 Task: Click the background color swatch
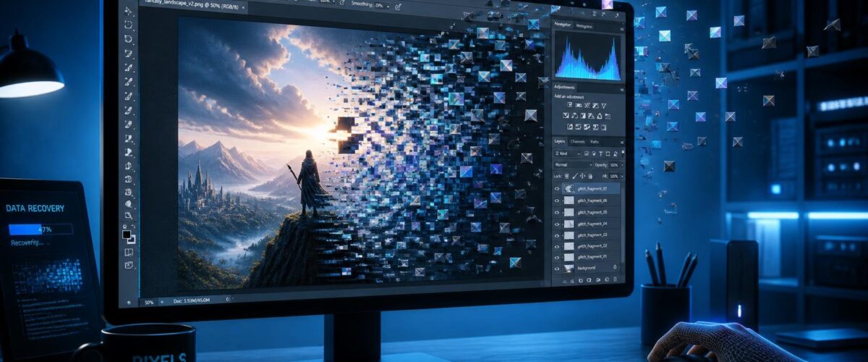point(132,240)
